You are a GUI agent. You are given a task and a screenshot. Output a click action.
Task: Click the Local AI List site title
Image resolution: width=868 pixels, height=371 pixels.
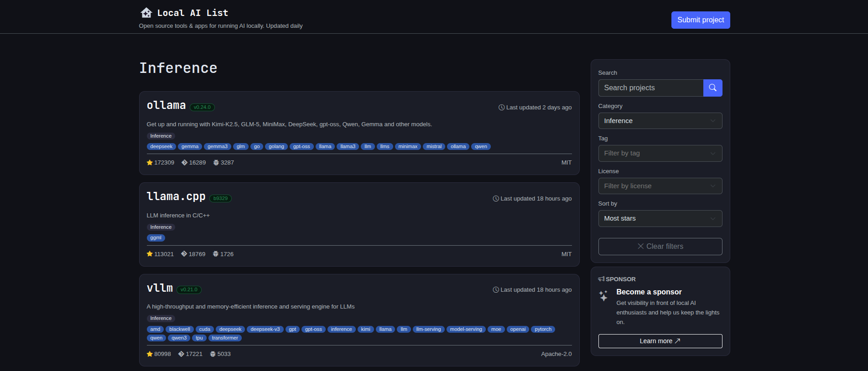[x=192, y=13]
